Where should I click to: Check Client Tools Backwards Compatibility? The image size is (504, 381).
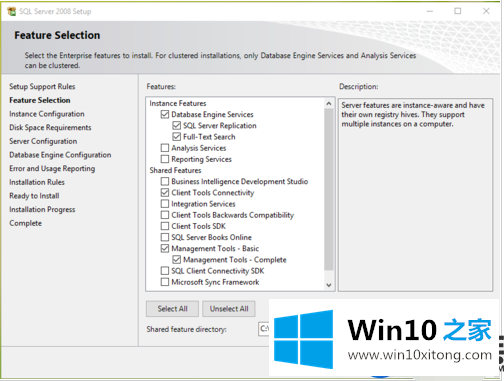165,215
